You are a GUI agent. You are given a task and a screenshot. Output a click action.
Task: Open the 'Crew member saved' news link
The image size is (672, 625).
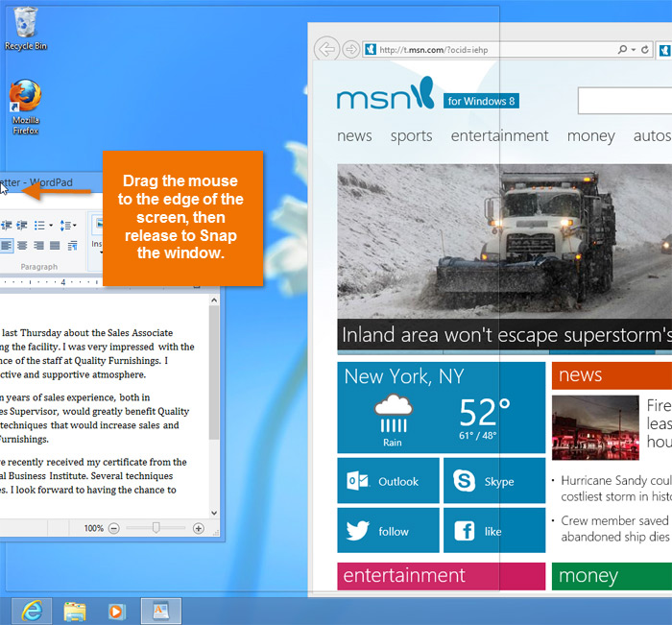[616, 529]
